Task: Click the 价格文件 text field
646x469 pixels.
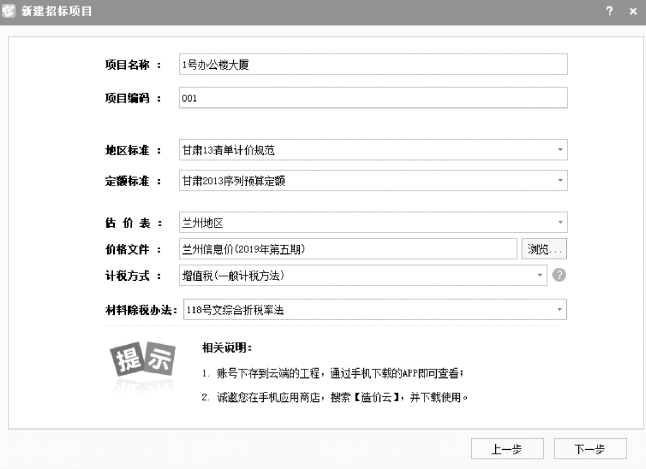Action: [x=348, y=249]
